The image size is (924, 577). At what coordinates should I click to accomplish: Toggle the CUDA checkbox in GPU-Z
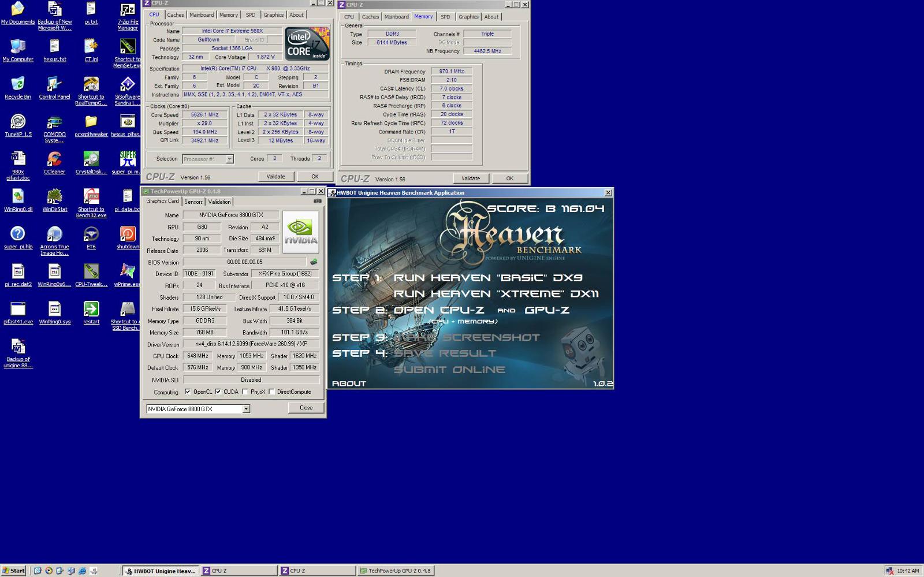tap(218, 392)
